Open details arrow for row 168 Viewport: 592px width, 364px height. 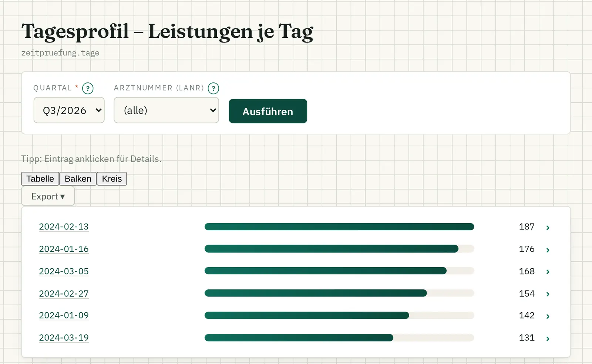click(548, 272)
